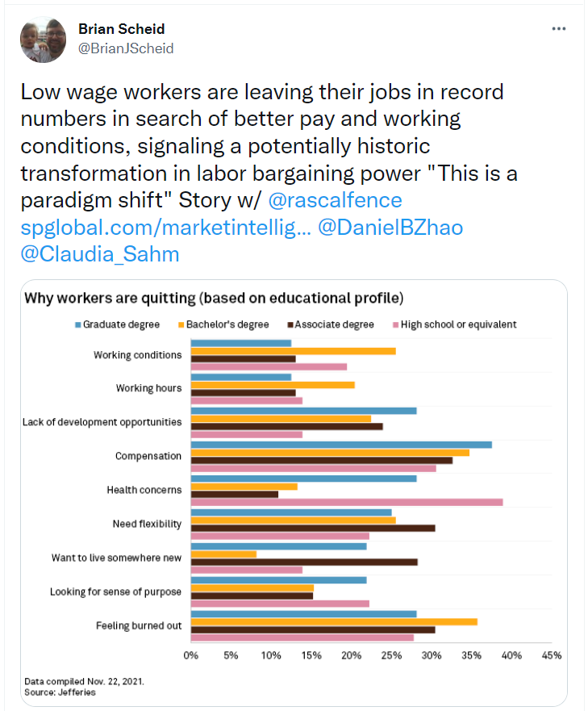
Task: Open the tweet's more options menu
Action: pos(558,29)
